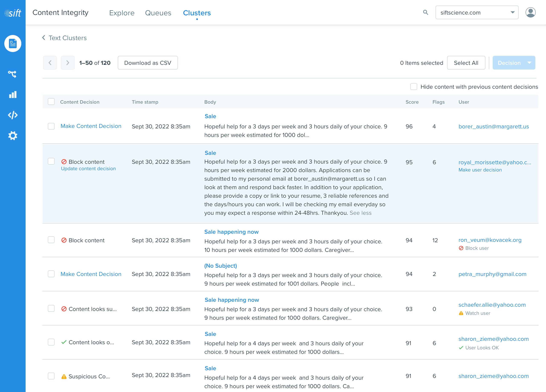Select the Content looks o... row checkbox
The width and height of the screenshot is (546, 392).
[x=51, y=342]
